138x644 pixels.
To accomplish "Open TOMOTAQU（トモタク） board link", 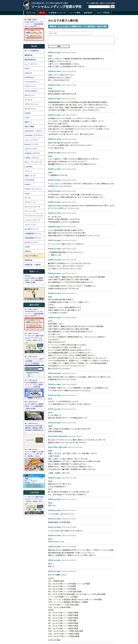I will coord(34,131).
